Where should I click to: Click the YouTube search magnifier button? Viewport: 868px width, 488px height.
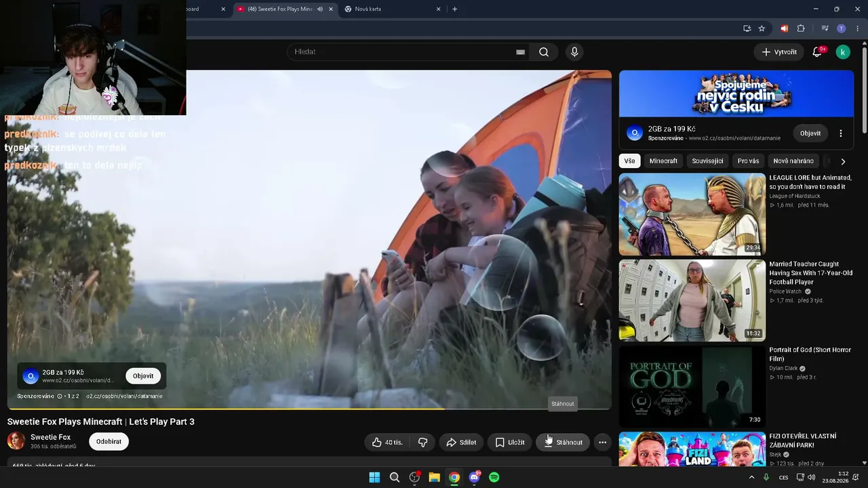544,52
